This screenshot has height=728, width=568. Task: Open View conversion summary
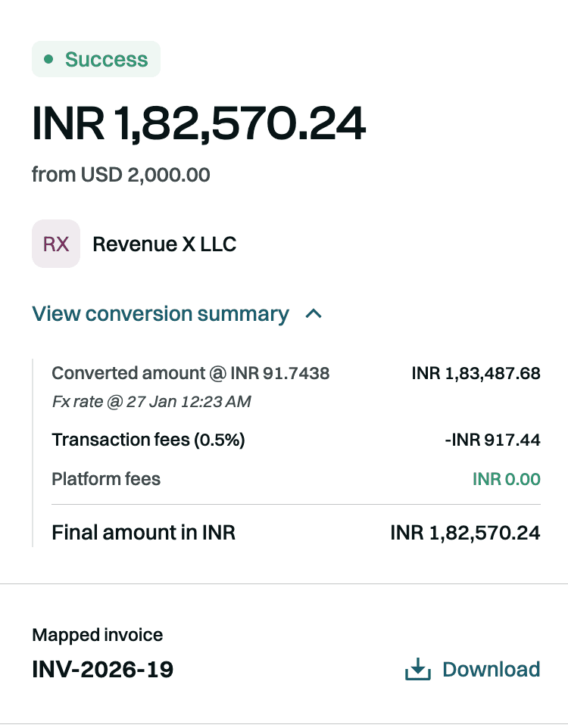(x=161, y=313)
